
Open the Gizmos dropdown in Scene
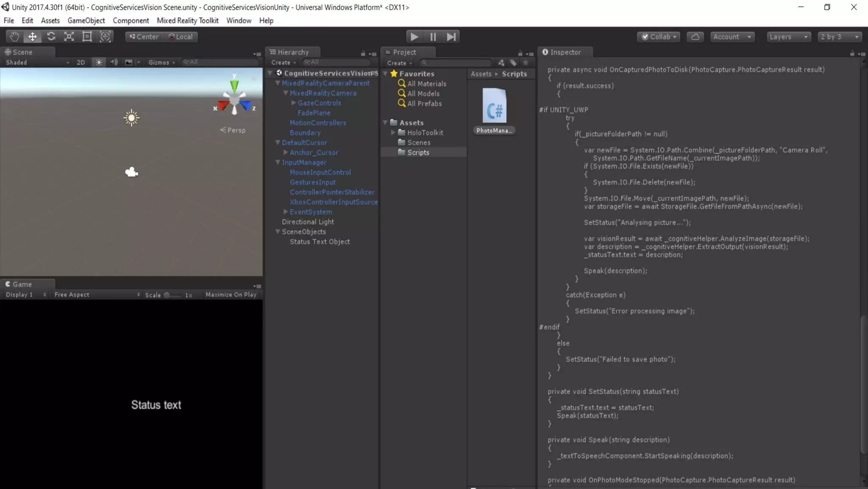pos(161,62)
